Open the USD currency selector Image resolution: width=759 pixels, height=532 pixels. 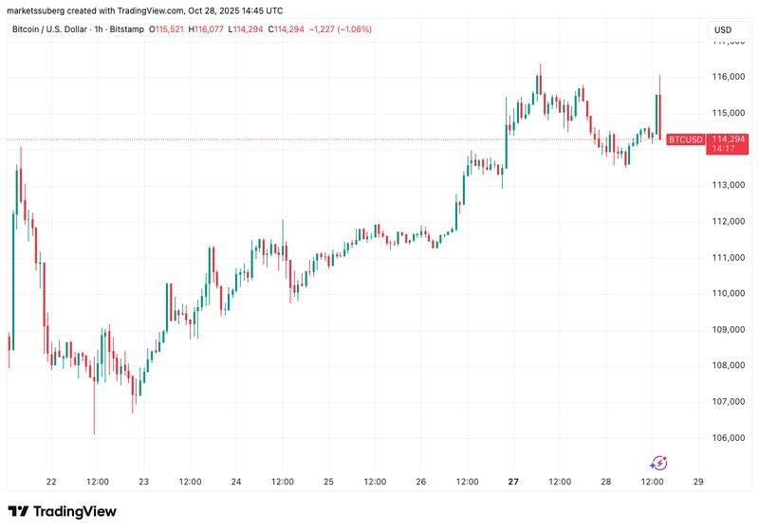[x=723, y=29]
